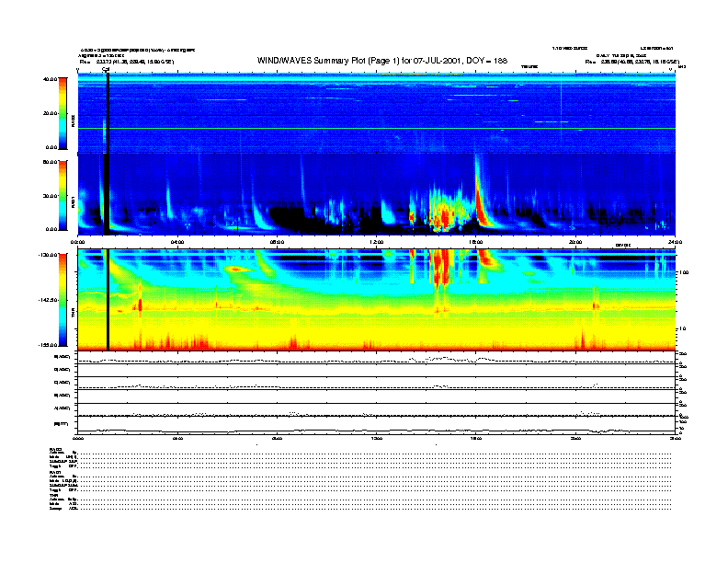Click the -142.50 label on TNR scale
The height and width of the screenshot is (563, 728).
[48, 300]
